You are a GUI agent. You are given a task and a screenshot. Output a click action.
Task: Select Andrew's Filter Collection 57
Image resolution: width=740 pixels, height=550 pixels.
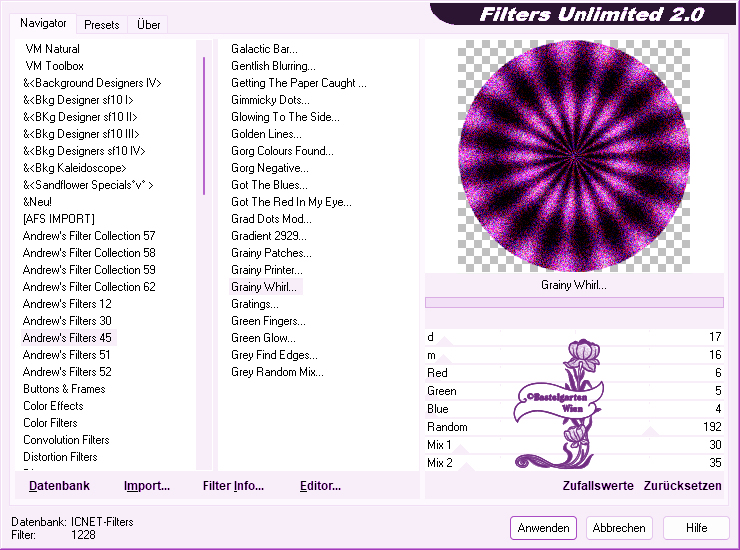tap(89, 236)
